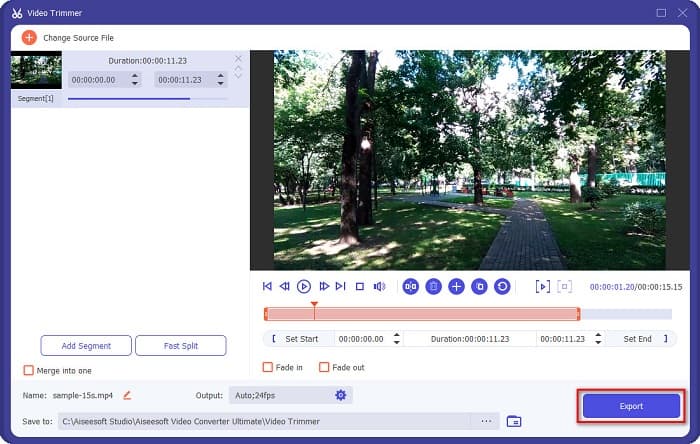This screenshot has height=444, width=700.
Task: Step back one frame
Action: pos(284,286)
